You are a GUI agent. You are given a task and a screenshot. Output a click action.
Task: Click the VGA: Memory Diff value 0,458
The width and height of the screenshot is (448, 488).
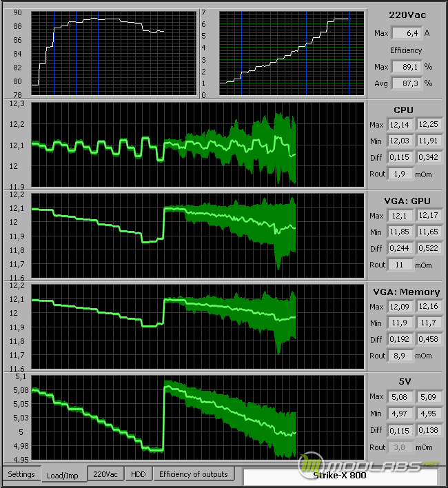coord(429,339)
